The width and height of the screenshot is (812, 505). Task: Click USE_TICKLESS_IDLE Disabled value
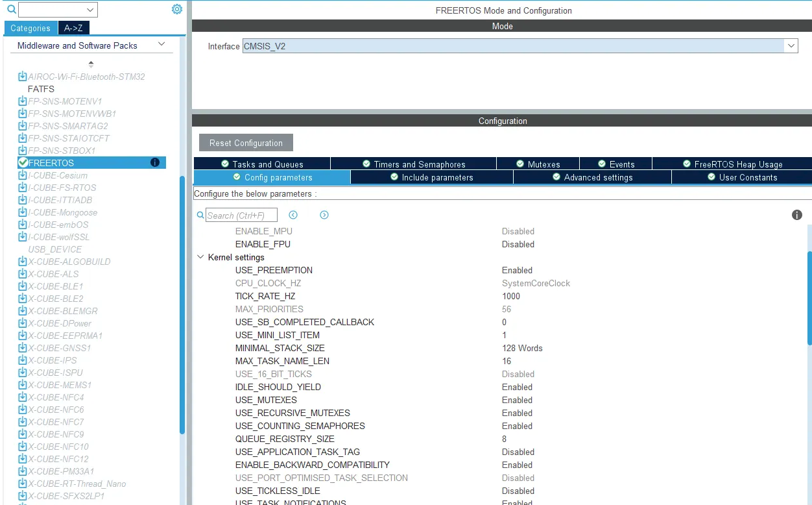(x=518, y=491)
